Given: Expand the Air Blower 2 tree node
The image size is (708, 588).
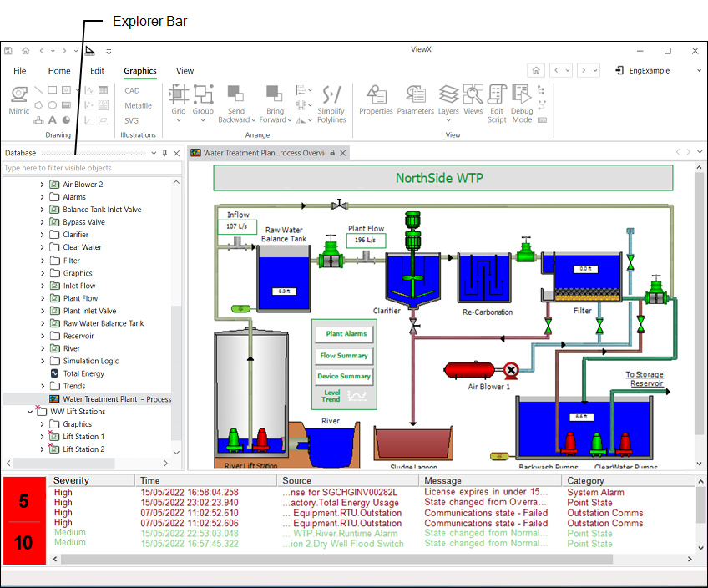Looking at the screenshot, I should coord(43,185).
